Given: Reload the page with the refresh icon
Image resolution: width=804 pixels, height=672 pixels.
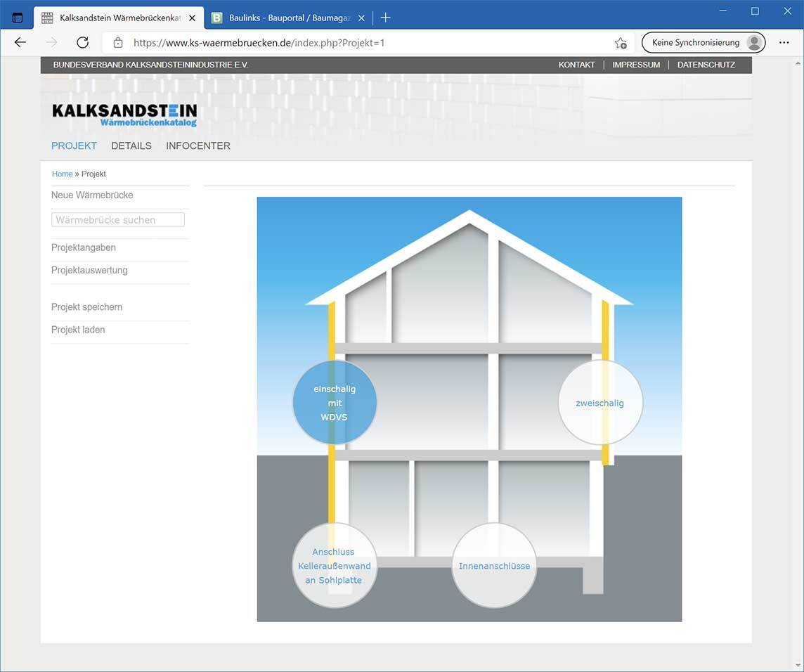Looking at the screenshot, I should point(82,43).
